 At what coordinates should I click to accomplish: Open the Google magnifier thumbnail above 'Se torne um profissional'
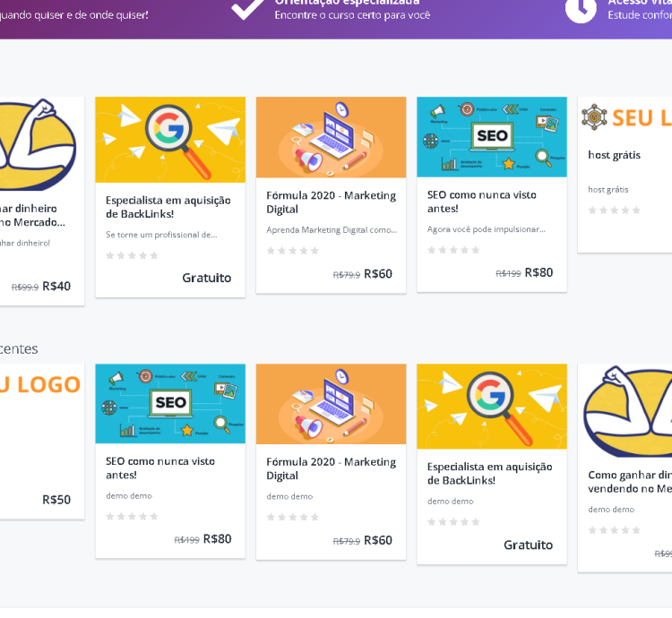point(170,140)
